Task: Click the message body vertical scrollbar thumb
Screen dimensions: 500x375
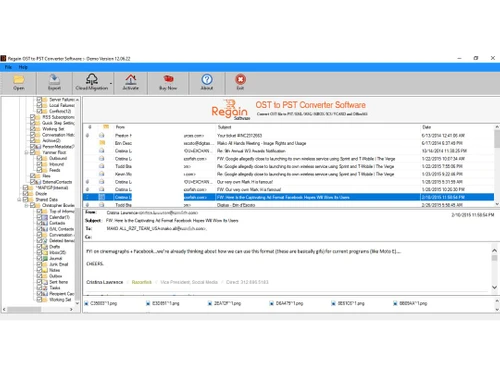Action: point(494,258)
